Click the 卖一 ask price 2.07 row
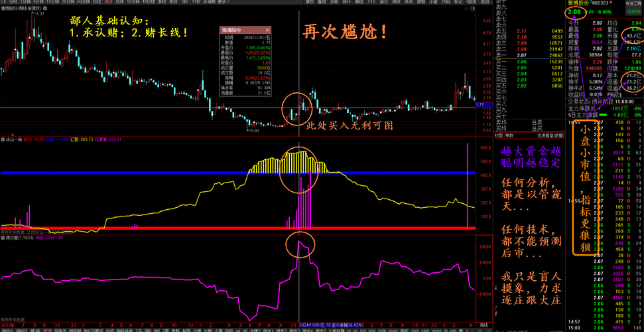The height and width of the screenshot is (332, 644). point(529,54)
